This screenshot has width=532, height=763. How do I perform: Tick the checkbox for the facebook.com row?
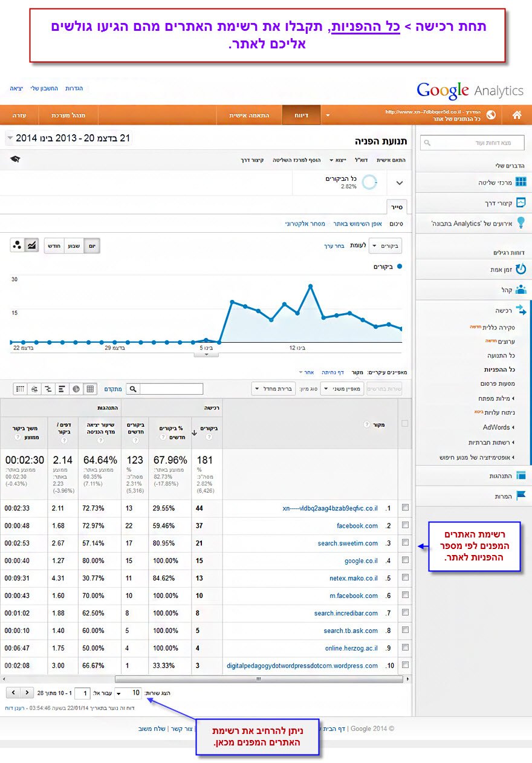coord(405,525)
